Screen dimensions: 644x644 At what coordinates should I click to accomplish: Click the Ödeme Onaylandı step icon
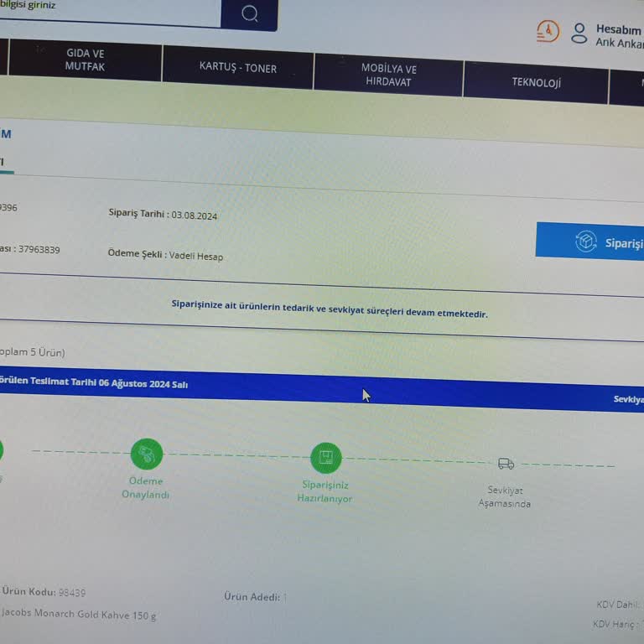tap(147, 454)
